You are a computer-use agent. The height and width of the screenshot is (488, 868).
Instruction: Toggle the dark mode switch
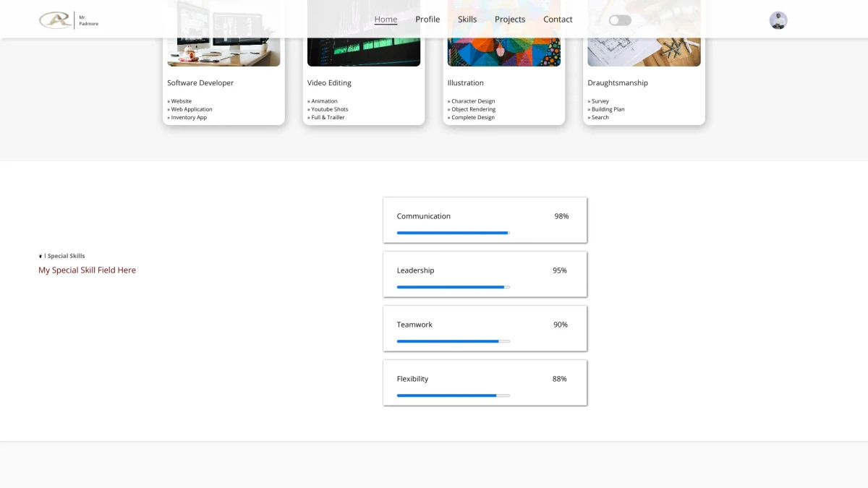tap(620, 20)
